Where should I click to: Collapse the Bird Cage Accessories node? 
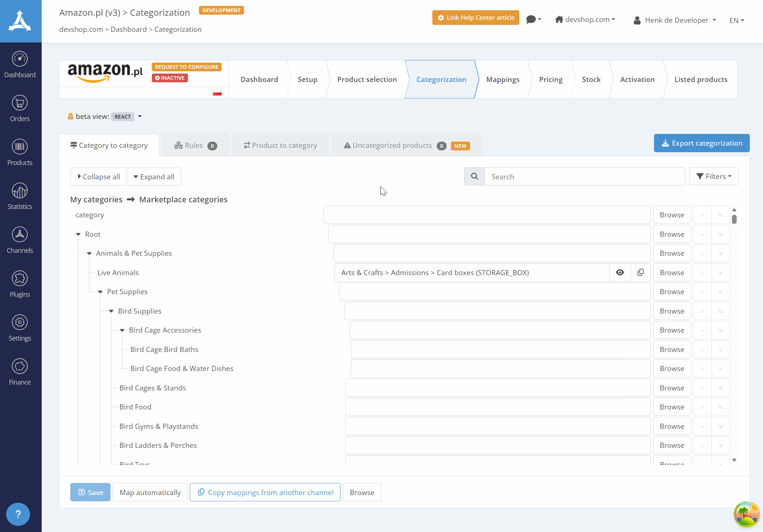pos(122,330)
